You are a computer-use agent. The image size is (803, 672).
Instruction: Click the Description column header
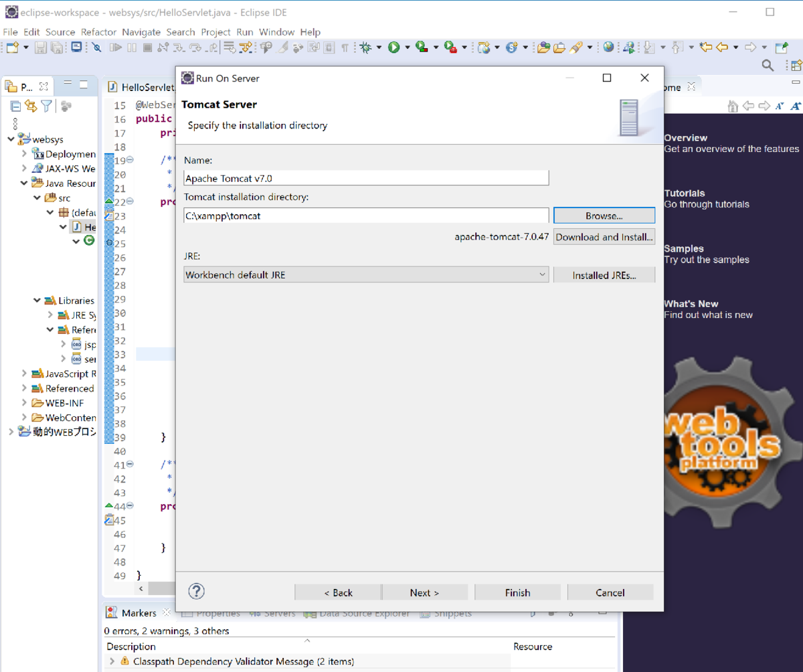131,647
